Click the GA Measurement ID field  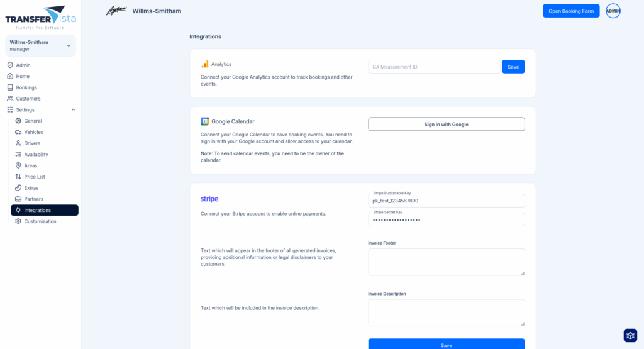434,67
